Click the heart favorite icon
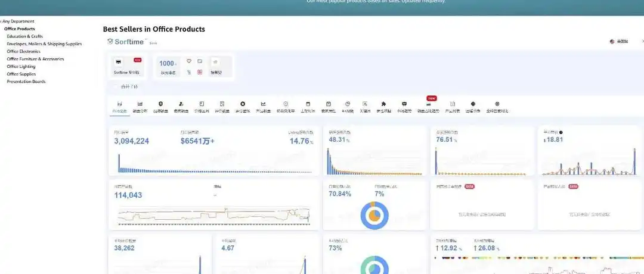Image resolution: width=644 pixels, height=274 pixels. pyautogui.click(x=189, y=61)
